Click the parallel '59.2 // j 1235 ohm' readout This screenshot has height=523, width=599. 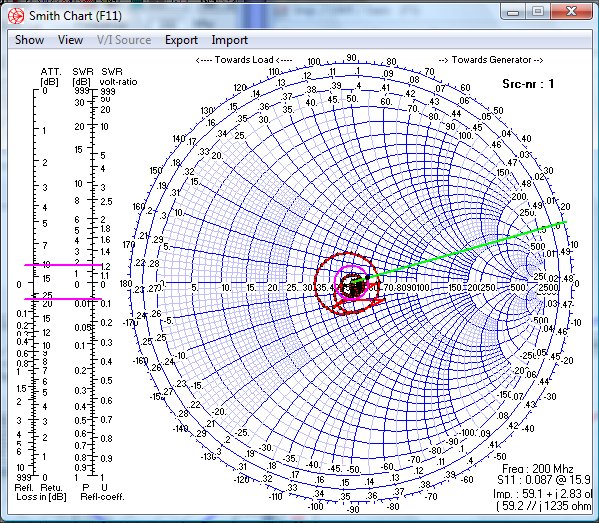click(544, 506)
